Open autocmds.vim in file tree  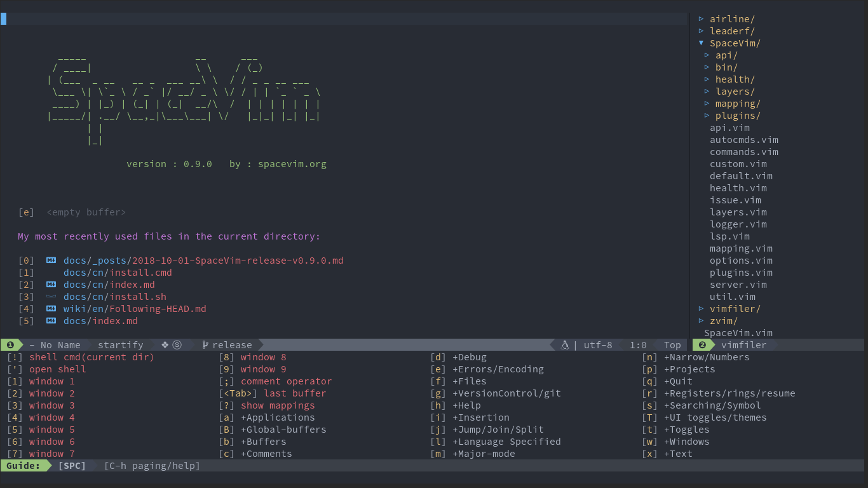744,140
